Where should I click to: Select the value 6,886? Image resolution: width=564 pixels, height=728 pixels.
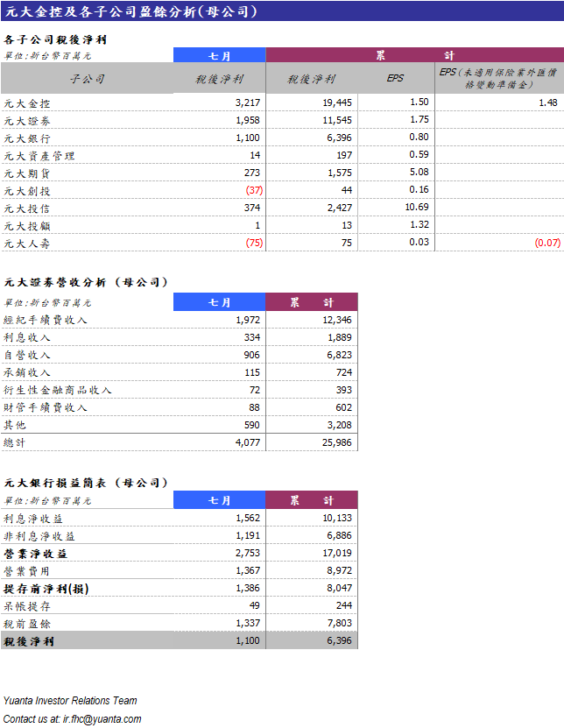[x=339, y=536]
